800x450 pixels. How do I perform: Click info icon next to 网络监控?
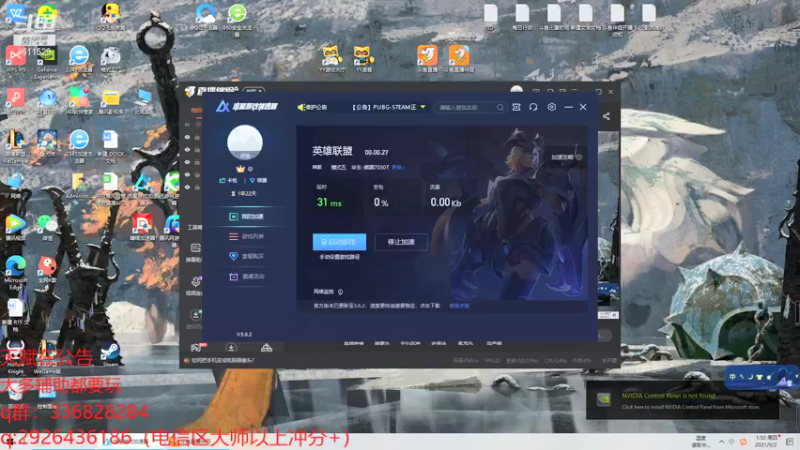[340, 292]
